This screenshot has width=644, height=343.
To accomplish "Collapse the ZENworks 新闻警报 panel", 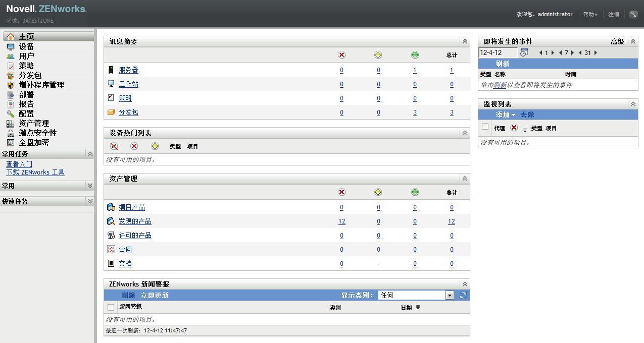I will [465, 284].
